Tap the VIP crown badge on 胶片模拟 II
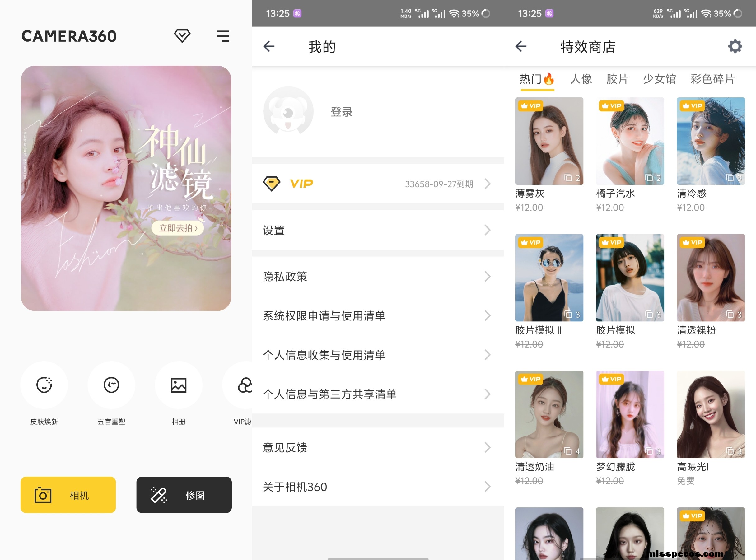Screen dimensions: 756x560 coord(530,242)
